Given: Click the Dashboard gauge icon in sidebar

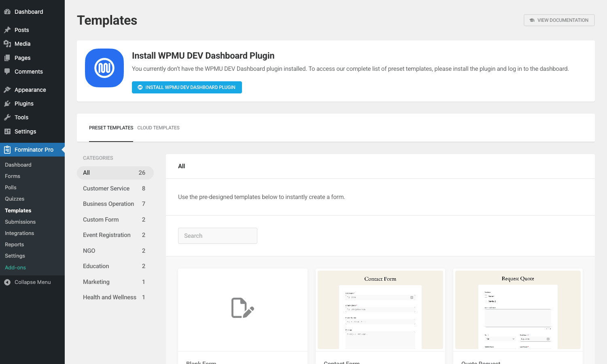Looking at the screenshot, I should [x=7, y=12].
